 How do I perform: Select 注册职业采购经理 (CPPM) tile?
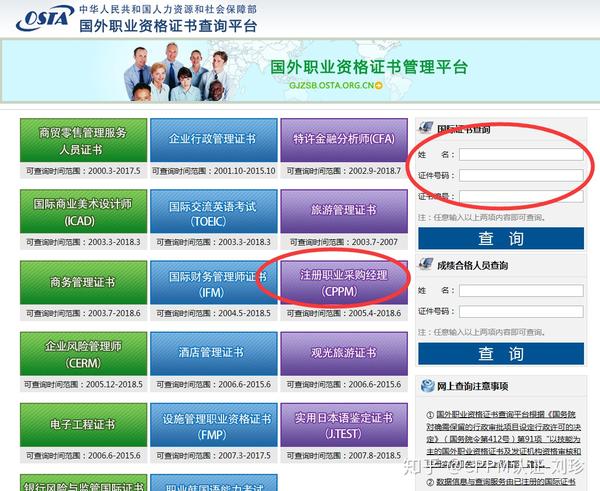344,282
